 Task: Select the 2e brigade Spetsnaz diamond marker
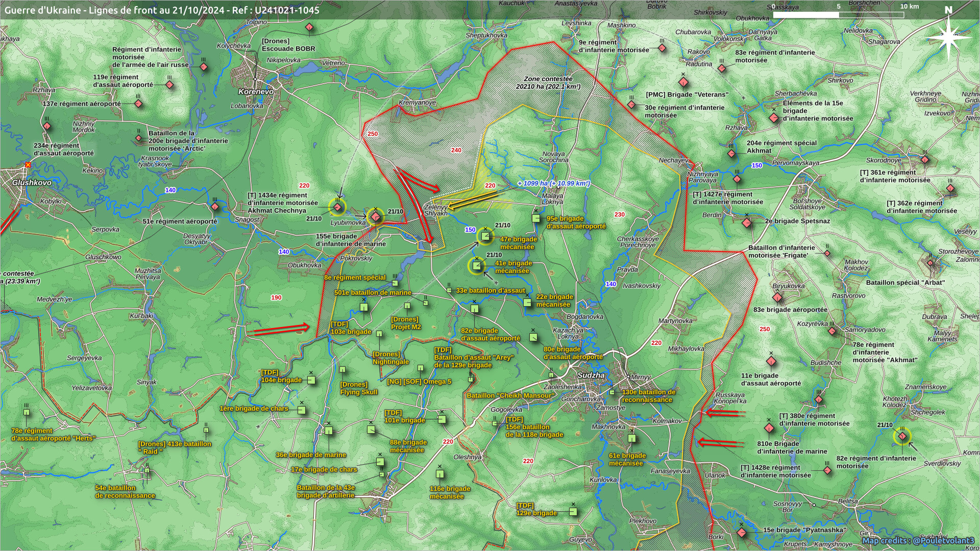click(x=747, y=223)
